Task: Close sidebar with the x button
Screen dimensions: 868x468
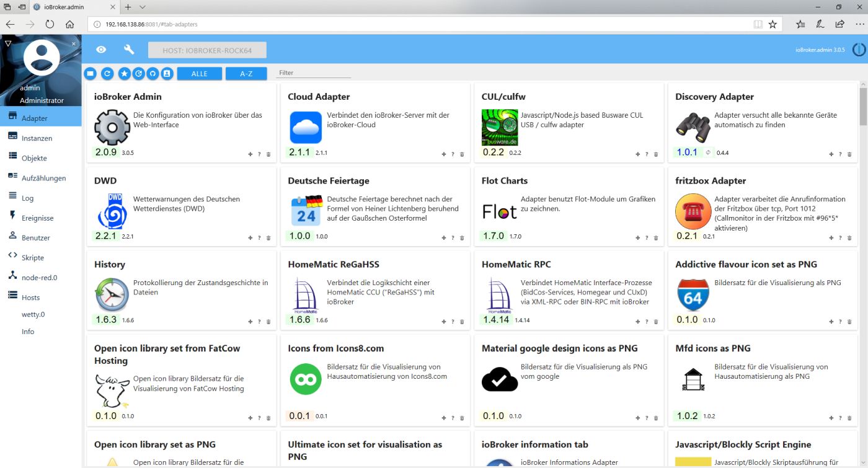Action: (x=74, y=43)
